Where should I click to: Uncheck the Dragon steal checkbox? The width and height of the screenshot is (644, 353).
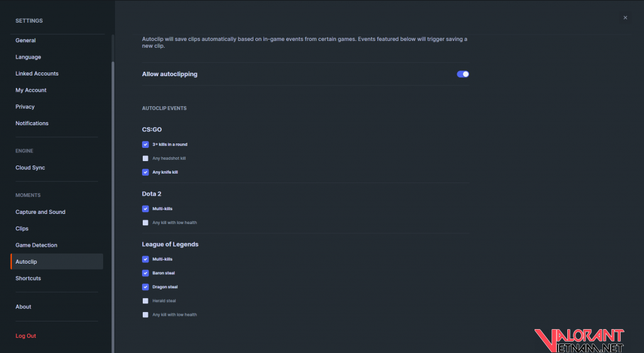point(145,287)
